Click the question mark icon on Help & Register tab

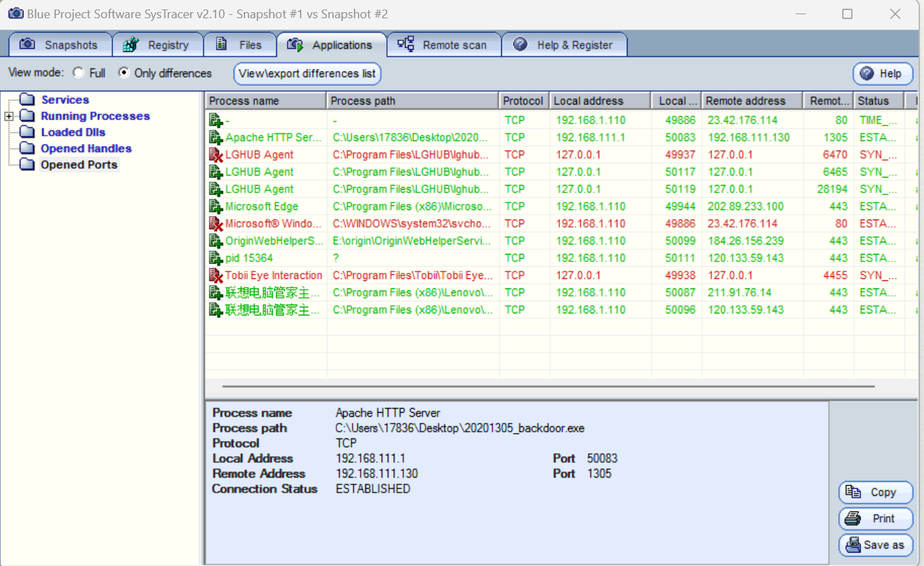(x=520, y=45)
